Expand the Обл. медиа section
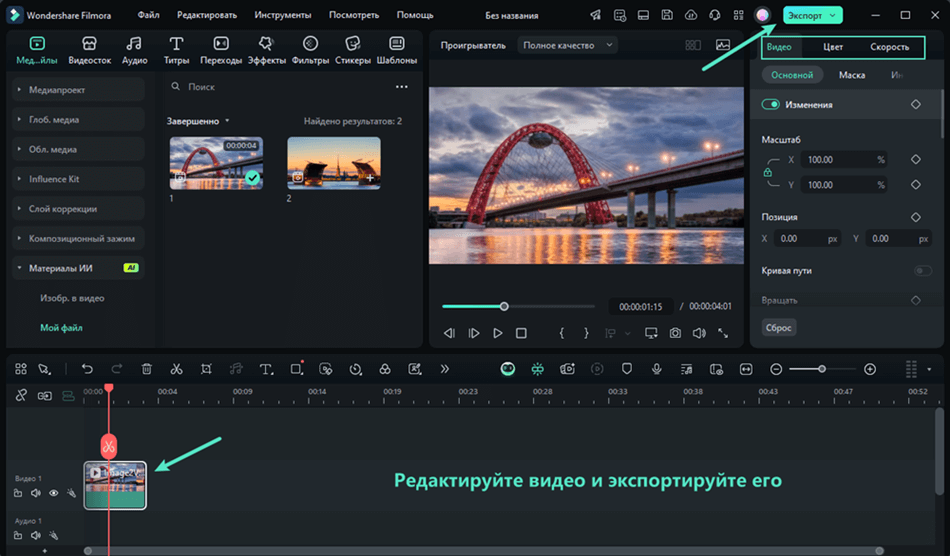The height and width of the screenshot is (556, 950). (x=78, y=149)
